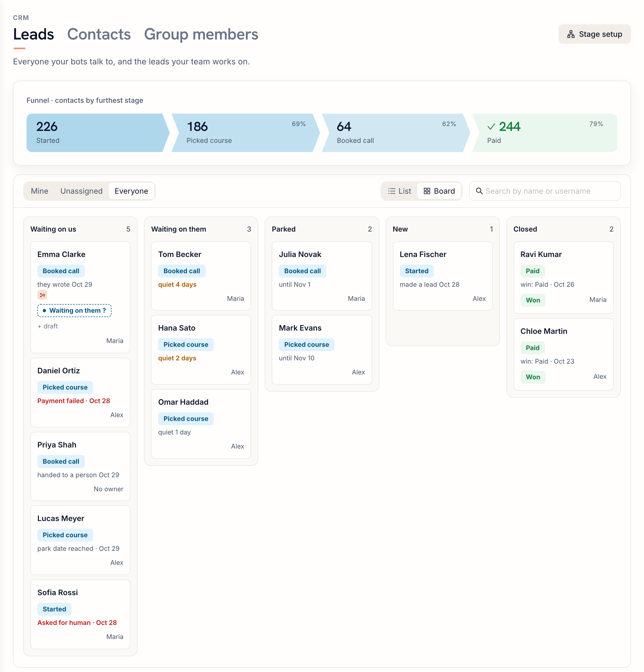This screenshot has height=672, width=644.
Task: Click 'No owner' on Priya Shah's card
Action: click(108, 489)
